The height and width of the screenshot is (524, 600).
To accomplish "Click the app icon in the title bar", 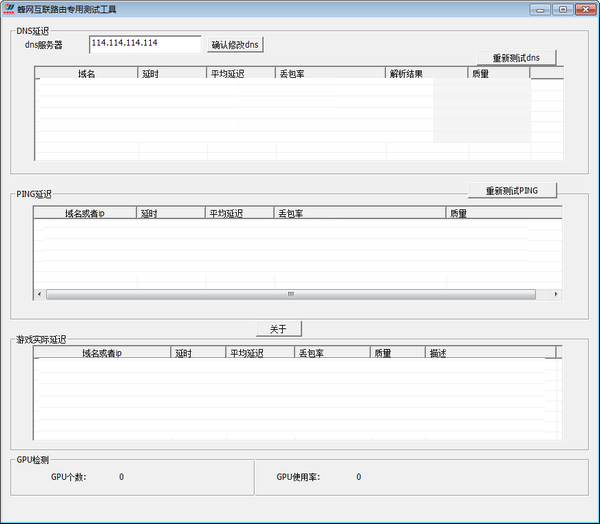I will pyautogui.click(x=10, y=9).
